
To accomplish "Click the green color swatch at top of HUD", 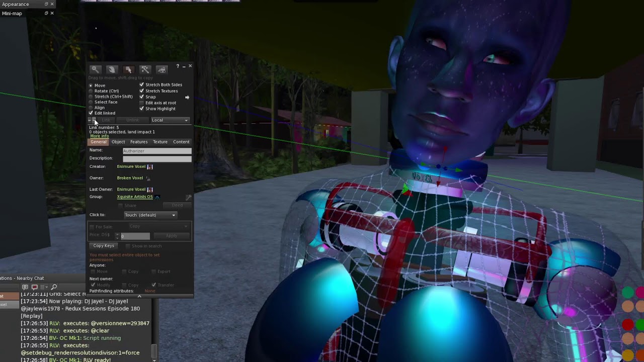I will [x=627, y=292].
